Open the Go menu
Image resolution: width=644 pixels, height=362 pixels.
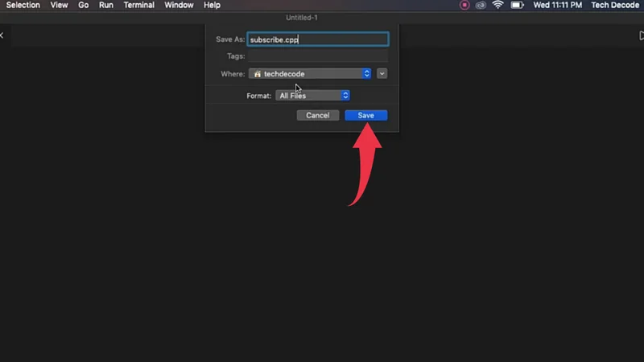click(84, 5)
